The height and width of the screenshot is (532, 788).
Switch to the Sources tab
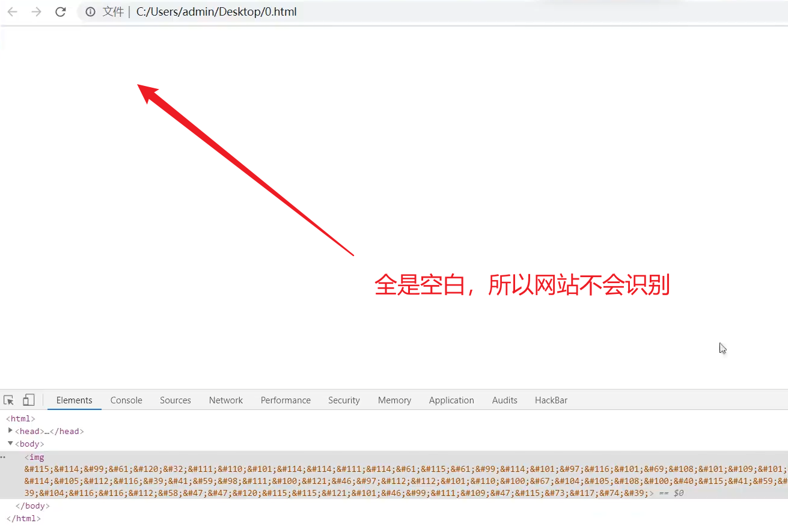point(175,400)
